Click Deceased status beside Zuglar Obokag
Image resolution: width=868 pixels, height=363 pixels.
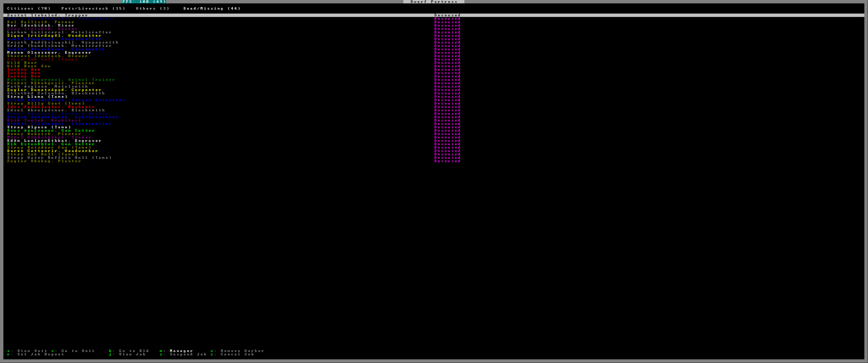(x=447, y=161)
